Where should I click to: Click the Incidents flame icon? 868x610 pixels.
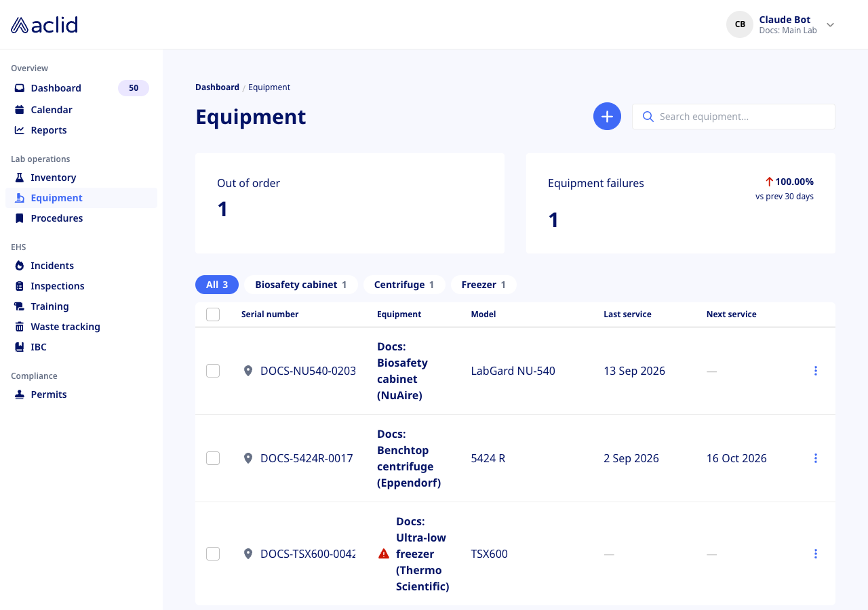[20, 266]
